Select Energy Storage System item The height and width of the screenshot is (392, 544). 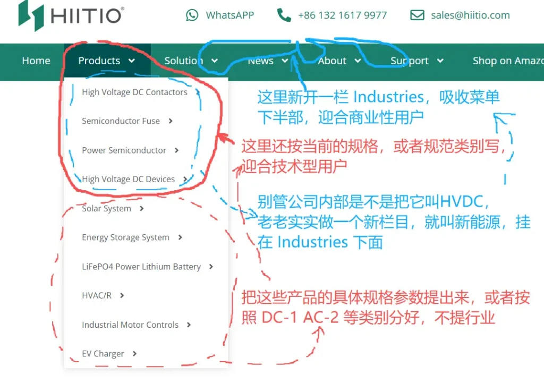tap(125, 237)
